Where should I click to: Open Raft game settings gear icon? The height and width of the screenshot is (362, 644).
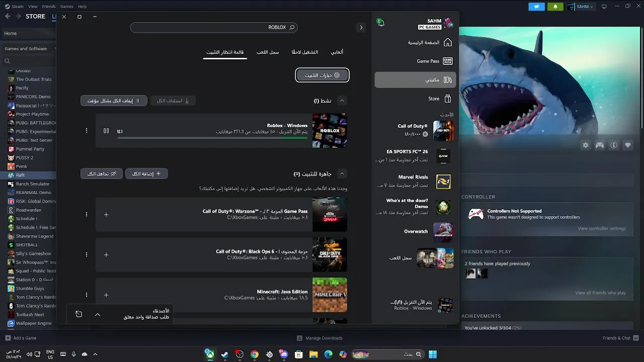586,145
